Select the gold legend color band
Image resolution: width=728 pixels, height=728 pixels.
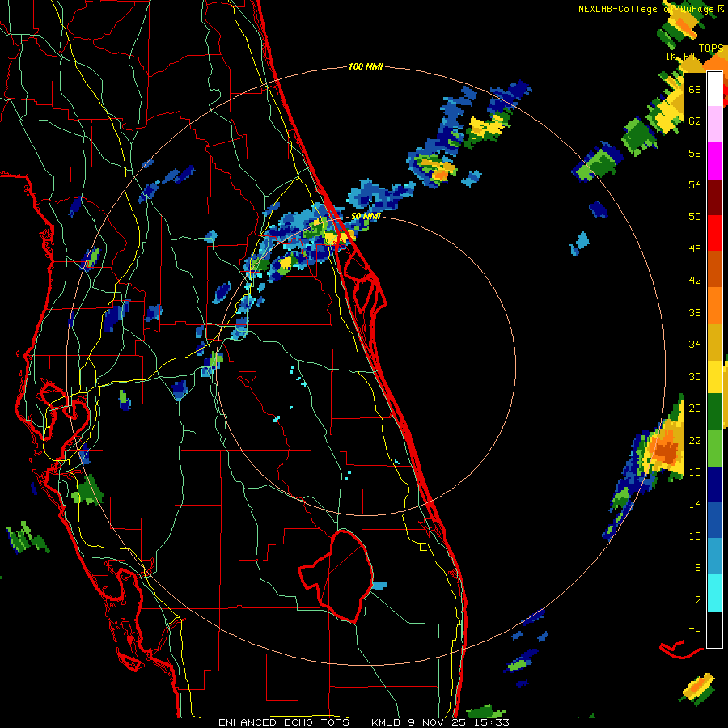pyautogui.click(x=714, y=342)
